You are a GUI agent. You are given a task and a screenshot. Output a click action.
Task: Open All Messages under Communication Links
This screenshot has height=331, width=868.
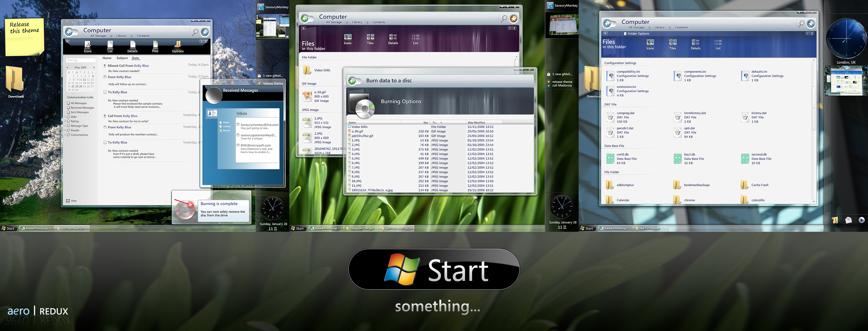(x=77, y=103)
